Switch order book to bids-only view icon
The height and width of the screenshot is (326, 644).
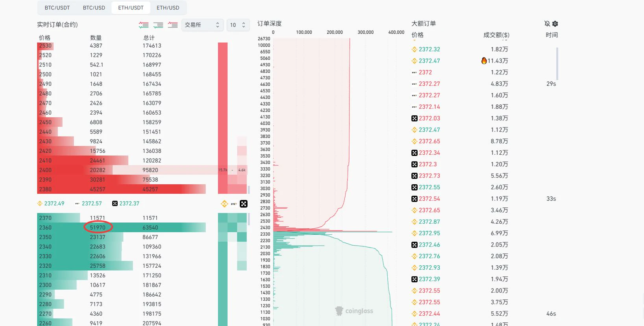[158, 25]
